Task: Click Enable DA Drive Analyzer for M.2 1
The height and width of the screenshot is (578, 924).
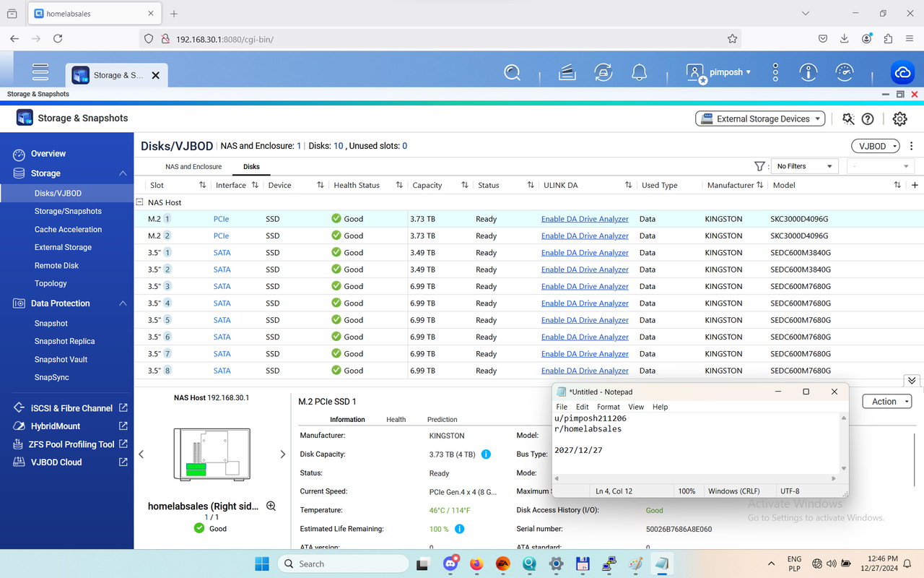Action: 585,219
